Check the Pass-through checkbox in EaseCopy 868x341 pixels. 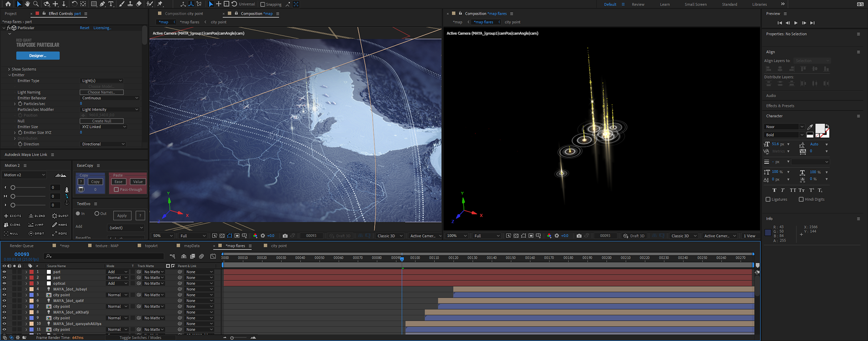point(116,190)
